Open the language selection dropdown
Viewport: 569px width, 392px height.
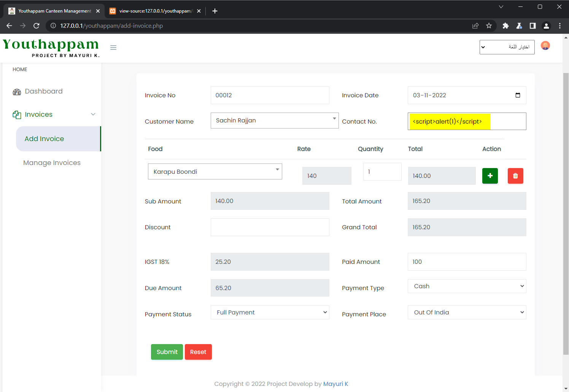507,47
